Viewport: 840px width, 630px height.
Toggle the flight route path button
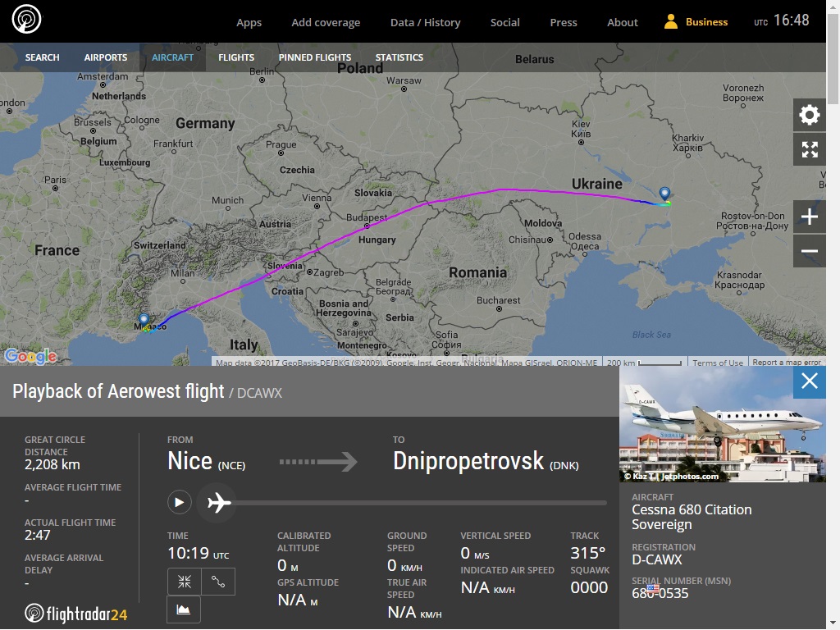pos(218,582)
